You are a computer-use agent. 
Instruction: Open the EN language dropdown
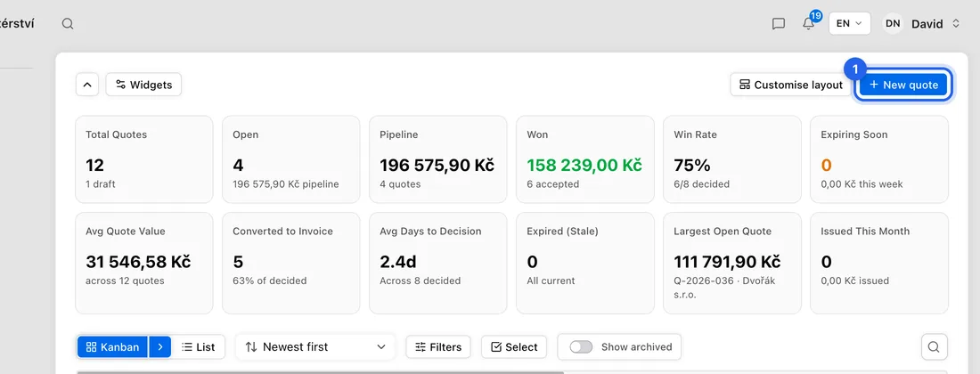coord(849,24)
